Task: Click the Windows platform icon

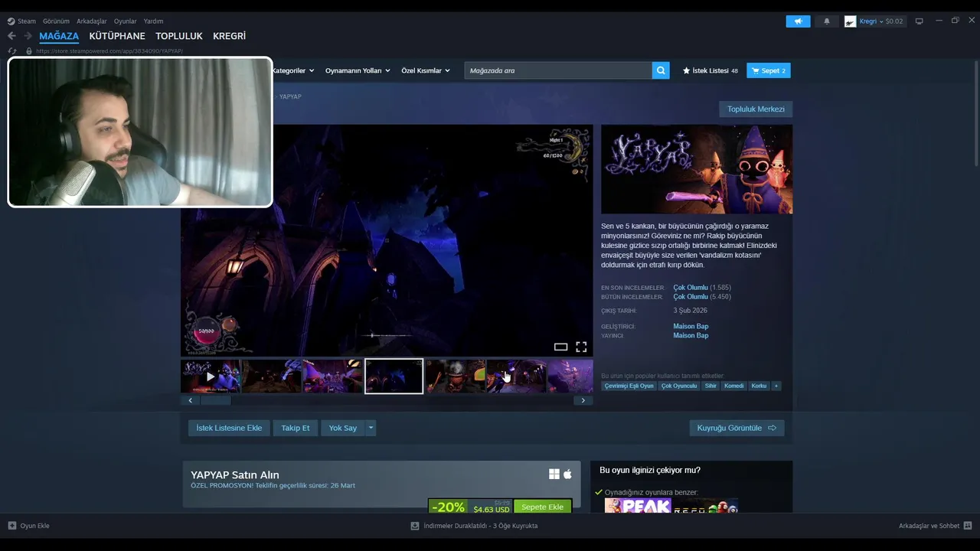Action: coord(554,474)
